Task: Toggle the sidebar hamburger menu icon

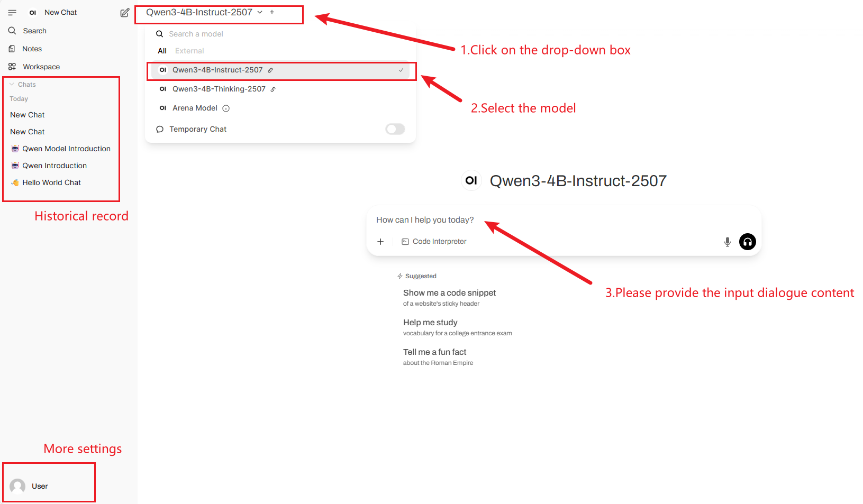Action: click(x=12, y=13)
